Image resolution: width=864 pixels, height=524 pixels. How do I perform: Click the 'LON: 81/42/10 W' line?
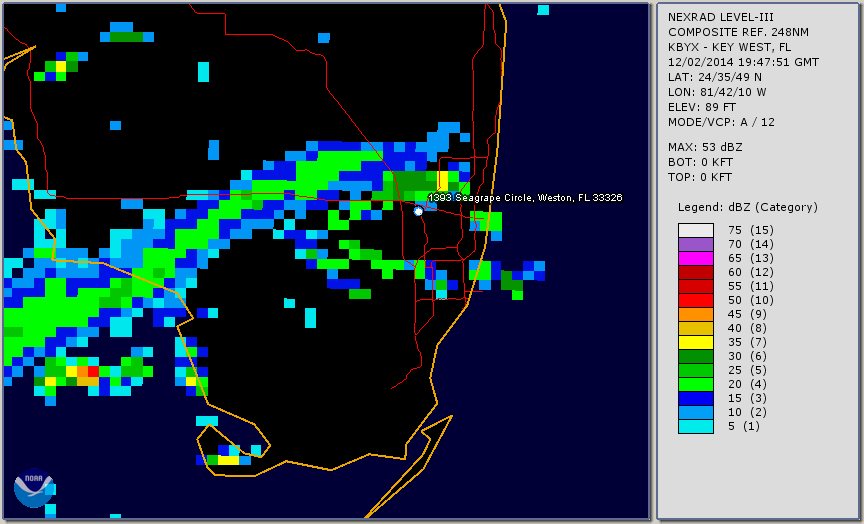point(717,92)
